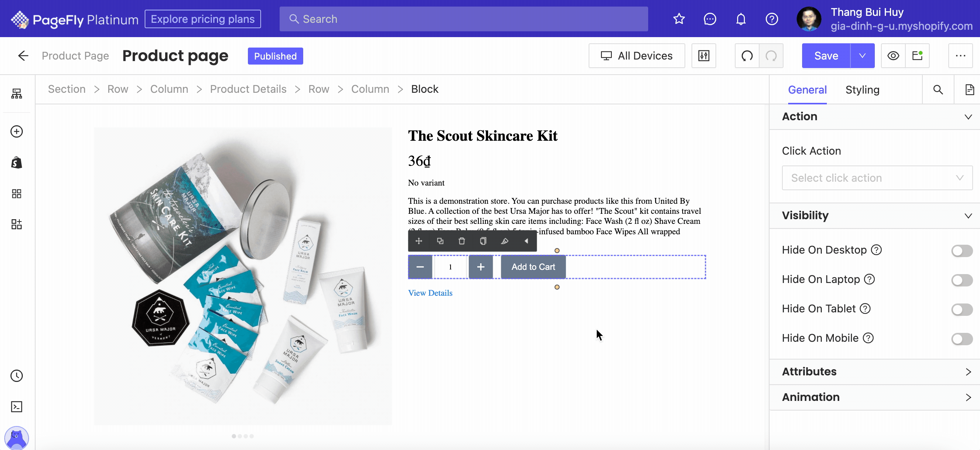Image resolution: width=980 pixels, height=450 pixels.
Task: Click the Save button
Action: (826, 56)
